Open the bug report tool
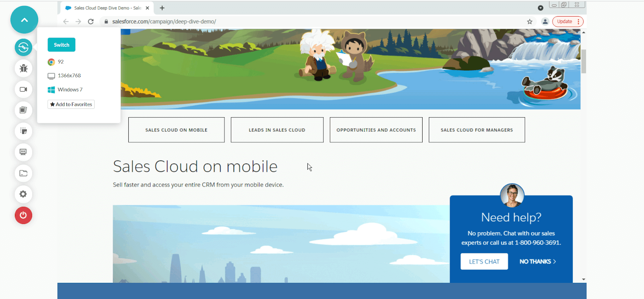Viewport: 644px width, 299px height. point(23,68)
